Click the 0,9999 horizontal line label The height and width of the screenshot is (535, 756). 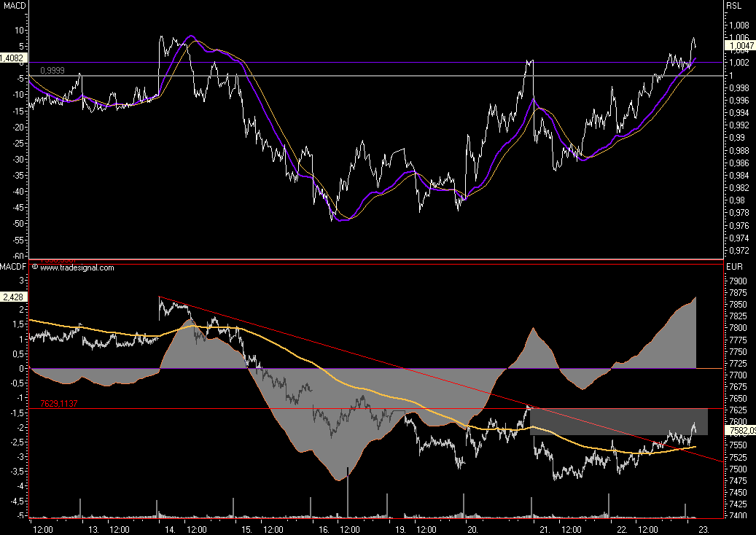click(x=52, y=71)
